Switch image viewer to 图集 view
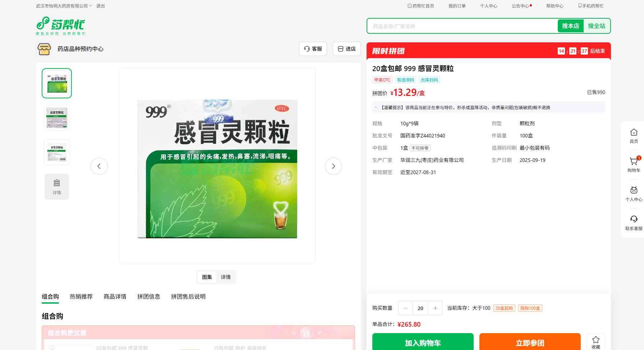Screen dimensions: 644x350 (x=207, y=277)
